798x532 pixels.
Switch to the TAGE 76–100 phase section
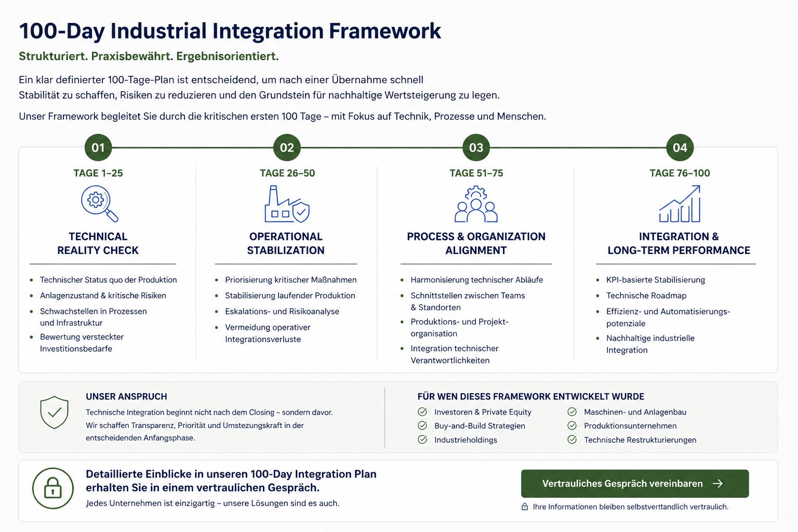click(680, 173)
